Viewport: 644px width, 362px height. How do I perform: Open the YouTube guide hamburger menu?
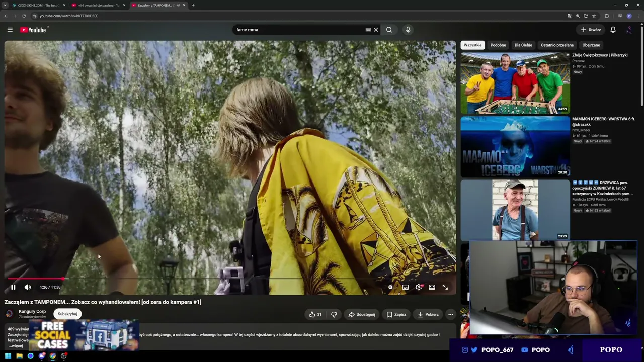tap(10, 30)
